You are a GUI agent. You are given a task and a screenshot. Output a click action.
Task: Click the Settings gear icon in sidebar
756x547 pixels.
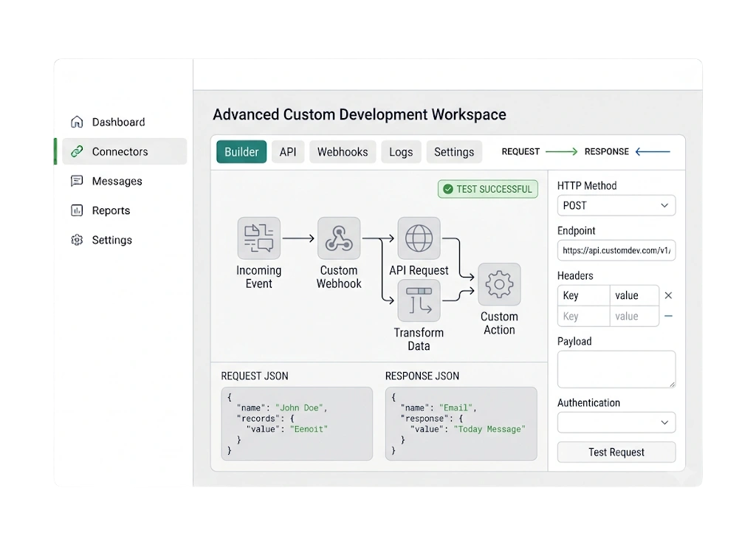point(77,239)
